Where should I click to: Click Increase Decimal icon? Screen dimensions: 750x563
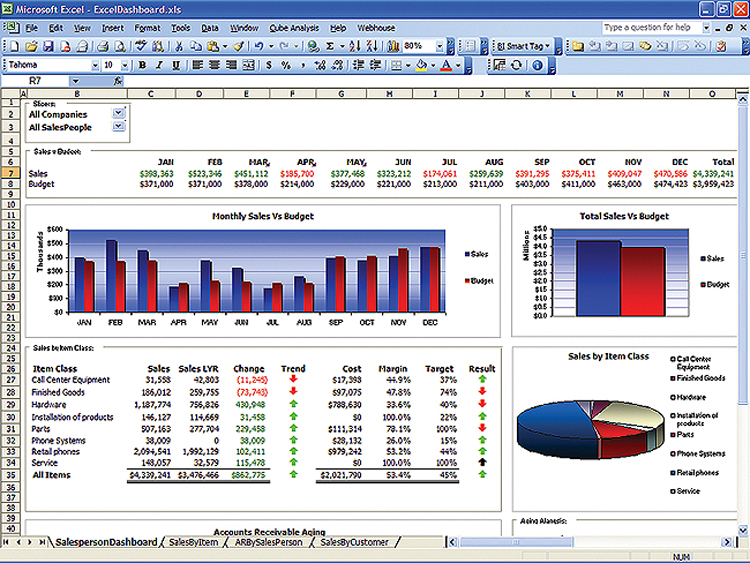[x=320, y=66]
